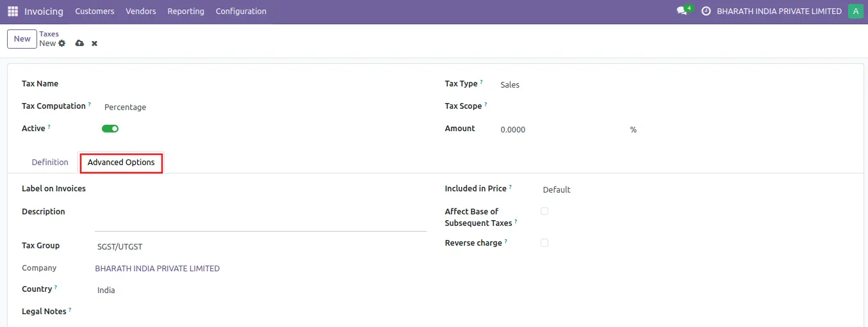Click the green user avatar A
This screenshot has width=868, height=327.
(855, 12)
